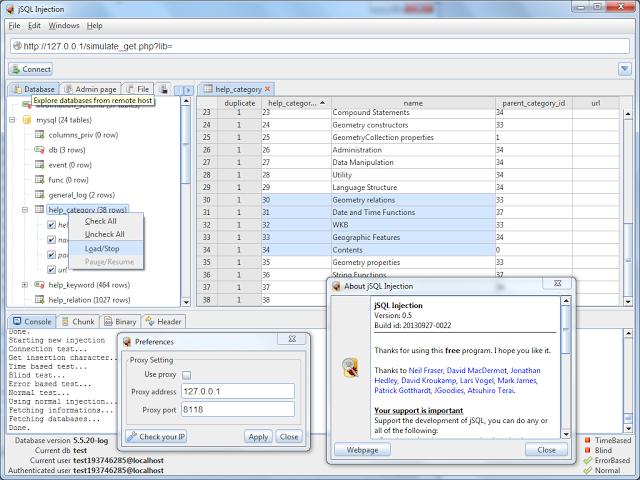Click the help_keyword table icon
The height and width of the screenshot is (480, 640).
[40, 285]
